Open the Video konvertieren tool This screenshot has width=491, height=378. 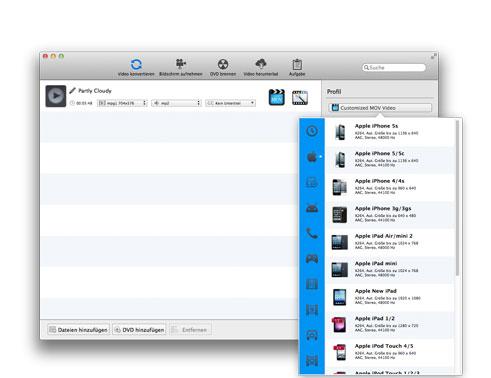pos(136,67)
